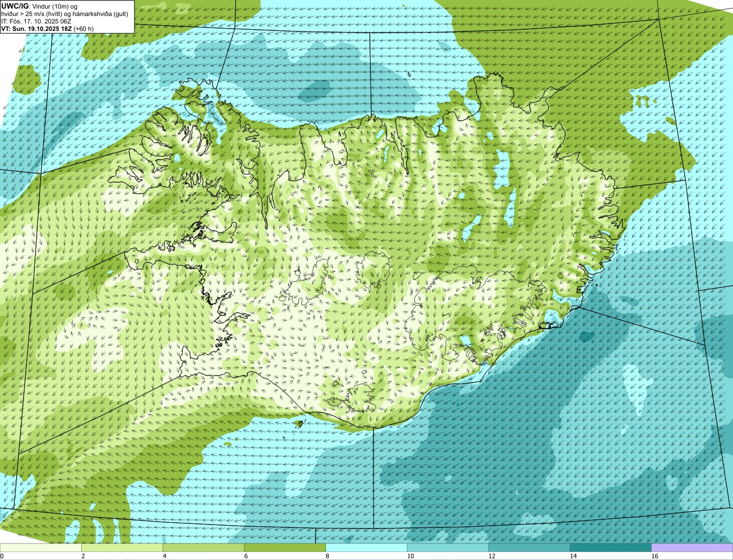Viewport: 733px width, 560px height.
Task: Click the 8–10 m/s light cyan legend segment
Action: (366, 547)
